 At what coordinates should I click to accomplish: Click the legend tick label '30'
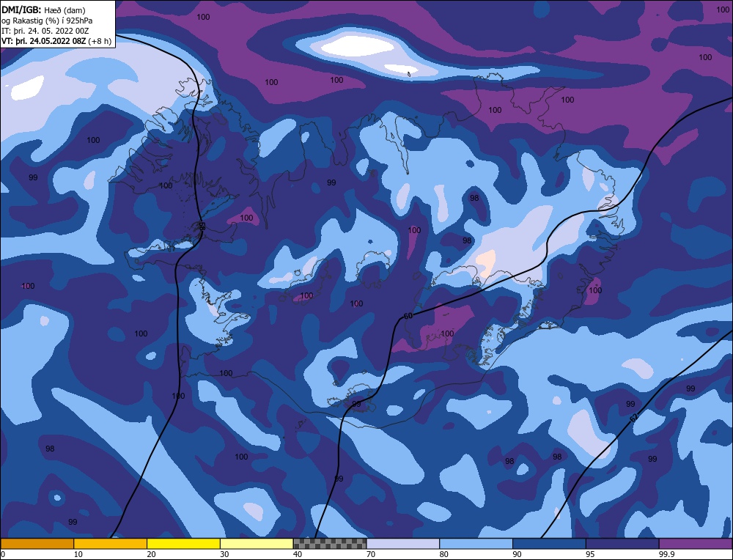point(224,554)
